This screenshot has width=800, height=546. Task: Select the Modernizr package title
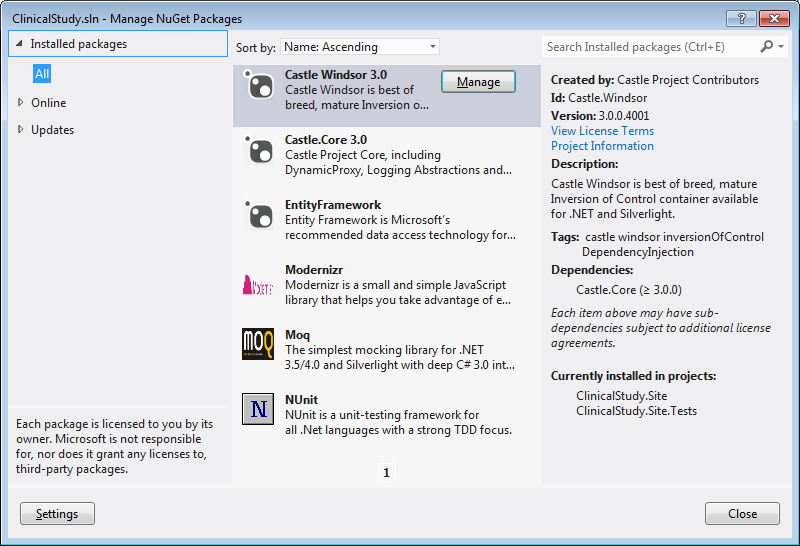click(314, 269)
